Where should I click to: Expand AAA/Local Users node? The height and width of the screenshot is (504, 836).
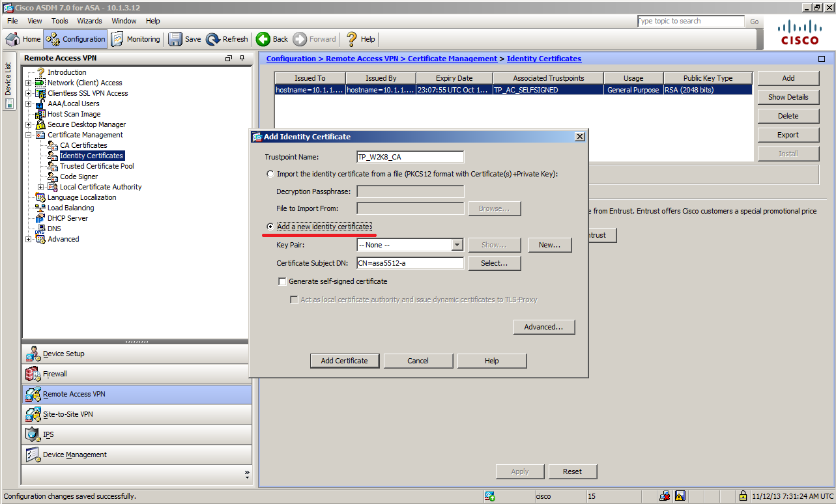point(28,104)
